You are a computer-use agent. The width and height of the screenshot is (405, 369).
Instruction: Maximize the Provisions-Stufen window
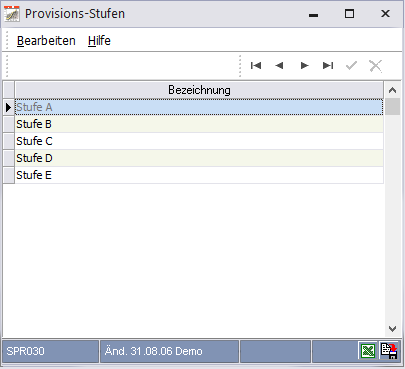(x=349, y=14)
